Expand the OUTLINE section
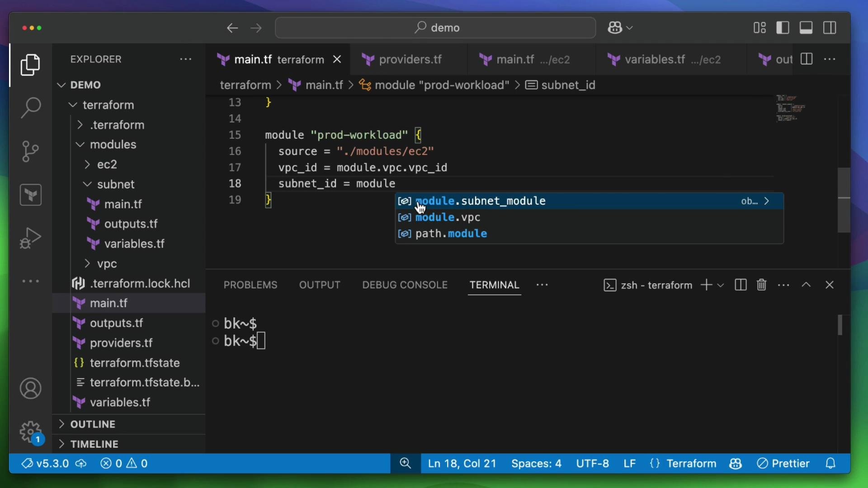This screenshot has height=488, width=868. (x=129, y=424)
